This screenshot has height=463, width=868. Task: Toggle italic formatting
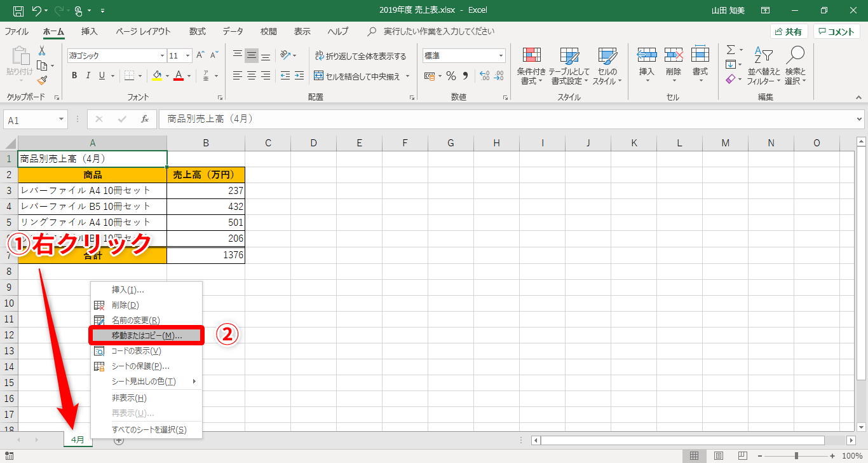click(88, 76)
